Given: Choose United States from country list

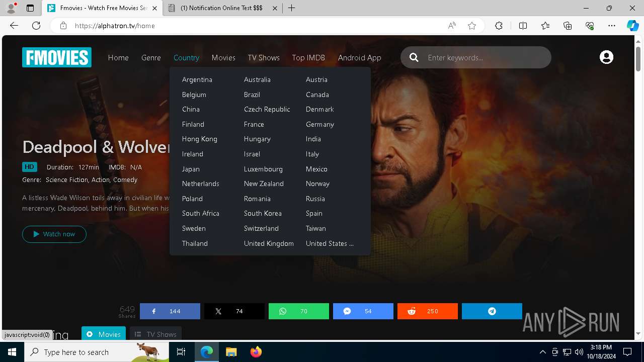Looking at the screenshot, I should coord(330,243).
